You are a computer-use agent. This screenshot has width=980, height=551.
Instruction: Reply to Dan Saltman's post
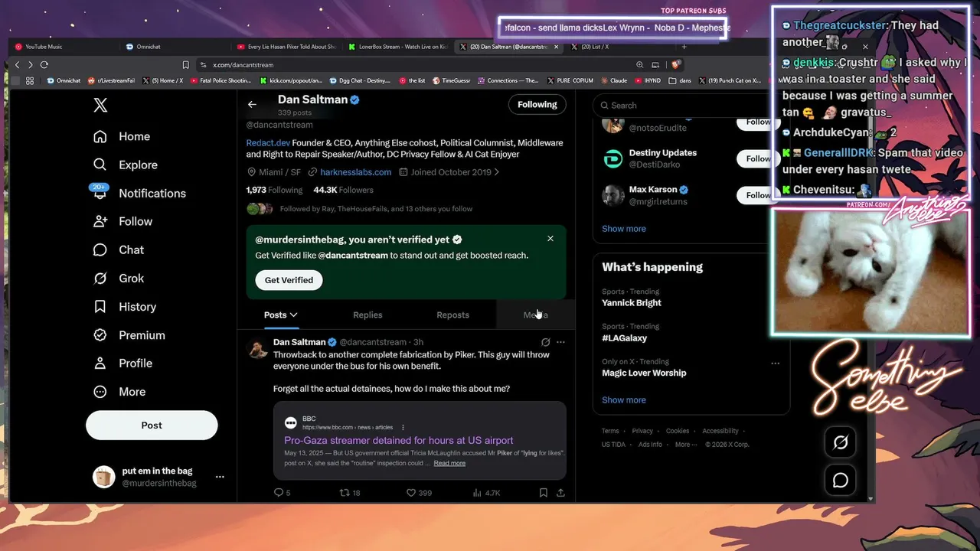tap(279, 493)
